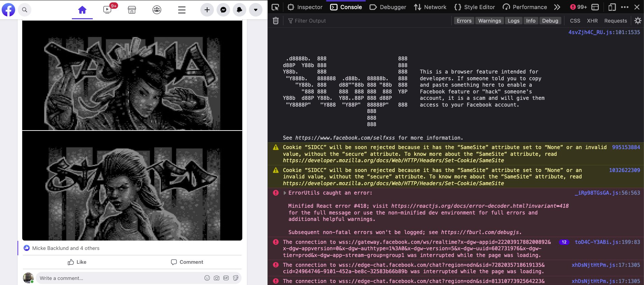Open source link 1032622309

624,170
